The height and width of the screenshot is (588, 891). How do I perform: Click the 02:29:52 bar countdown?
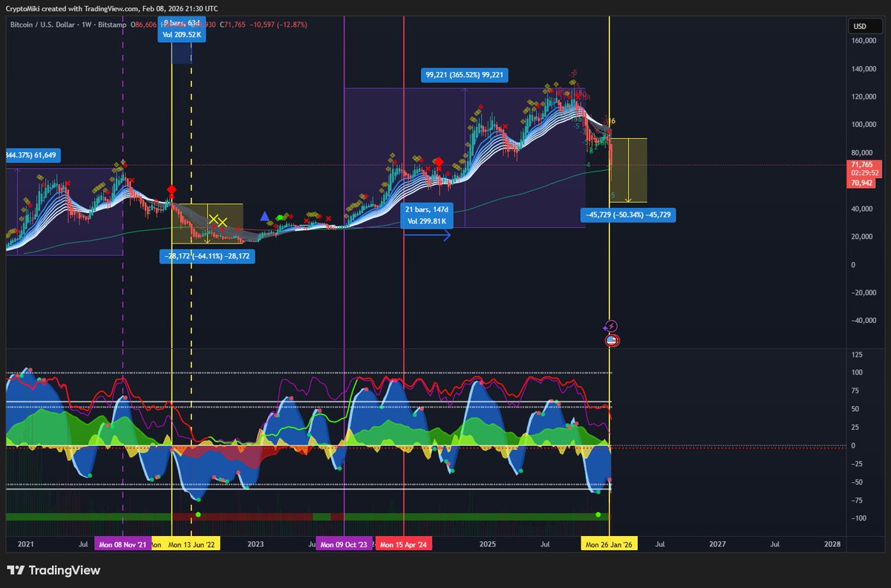coord(864,172)
